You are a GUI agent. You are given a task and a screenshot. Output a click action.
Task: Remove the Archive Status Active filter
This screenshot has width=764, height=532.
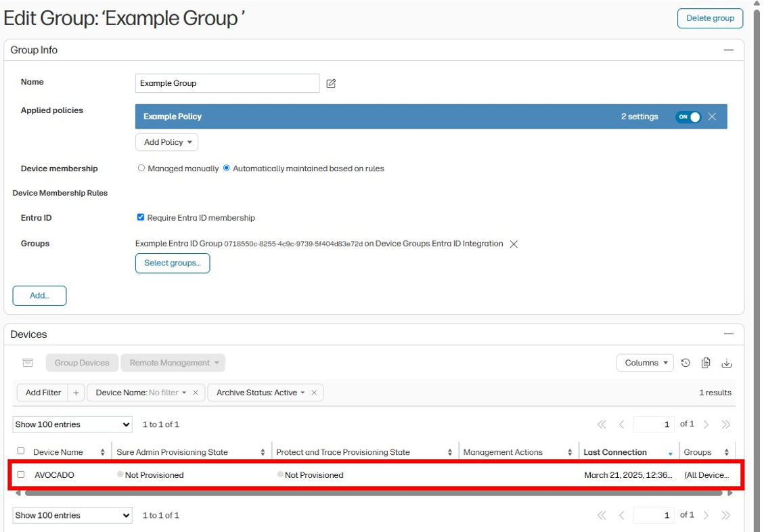(x=315, y=393)
